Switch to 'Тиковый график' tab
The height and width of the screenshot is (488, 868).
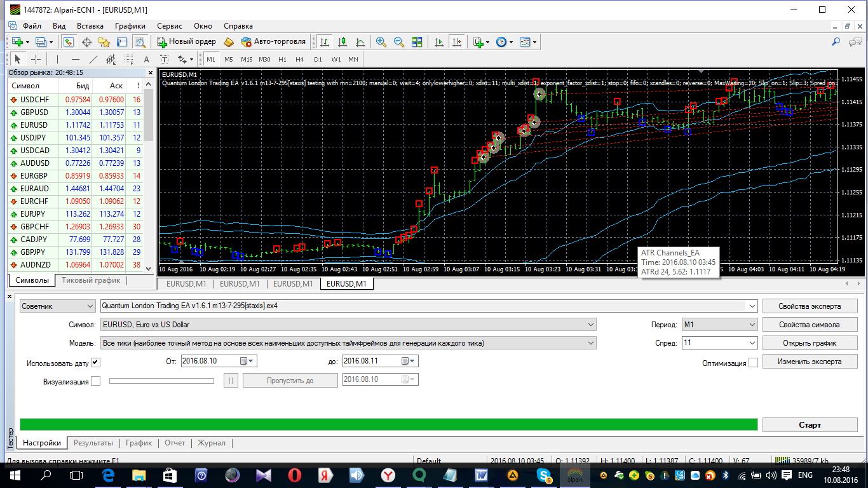pos(90,280)
